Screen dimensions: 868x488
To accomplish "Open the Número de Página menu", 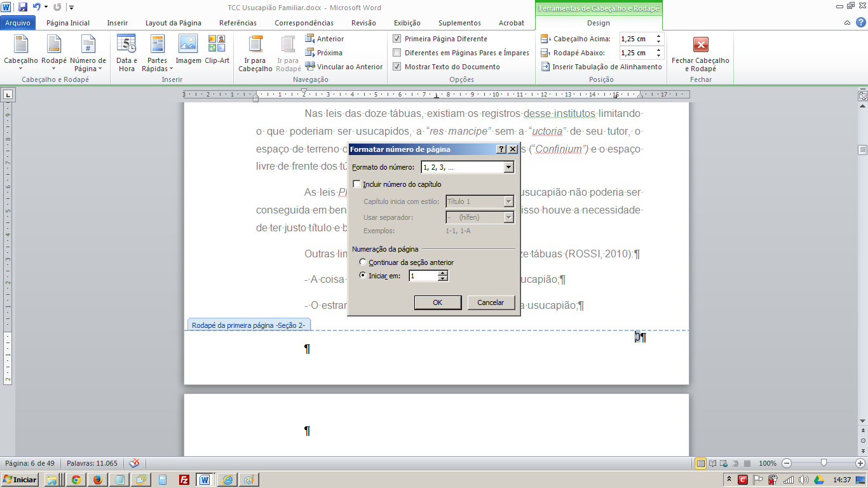I will point(88,53).
